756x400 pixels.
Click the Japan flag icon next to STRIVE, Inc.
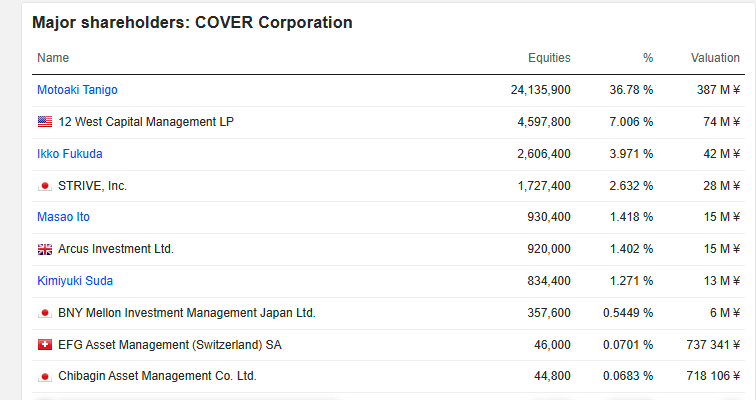pyautogui.click(x=45, y=186)
